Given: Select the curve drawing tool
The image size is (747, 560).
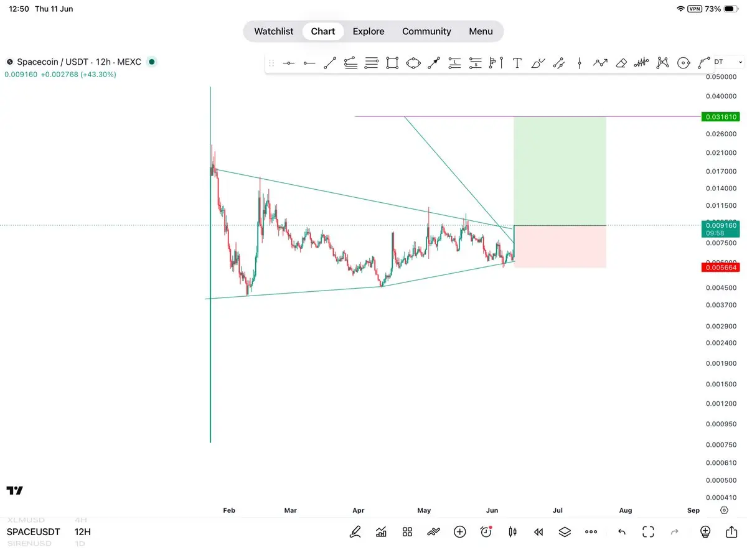Looking at the screenshot, I should coord(704,63).
